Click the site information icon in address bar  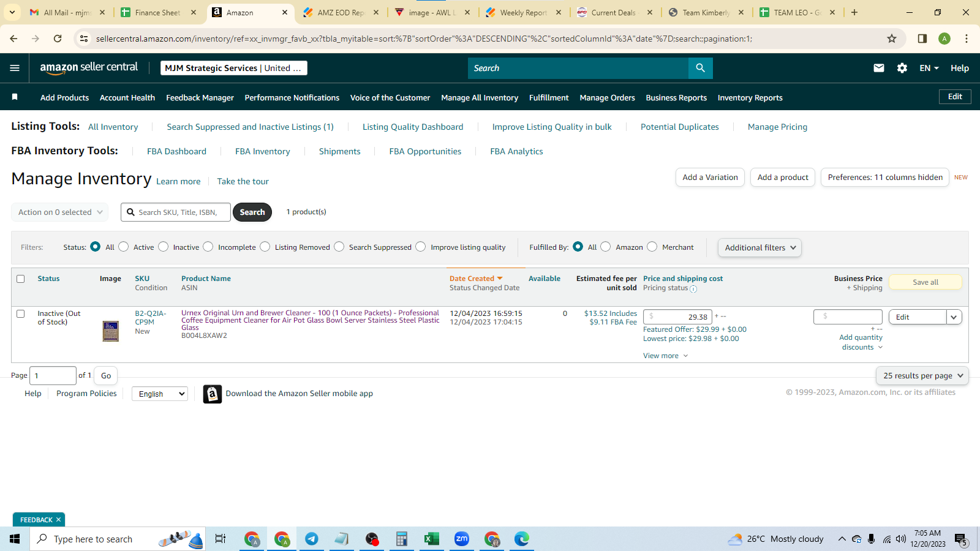84,39
